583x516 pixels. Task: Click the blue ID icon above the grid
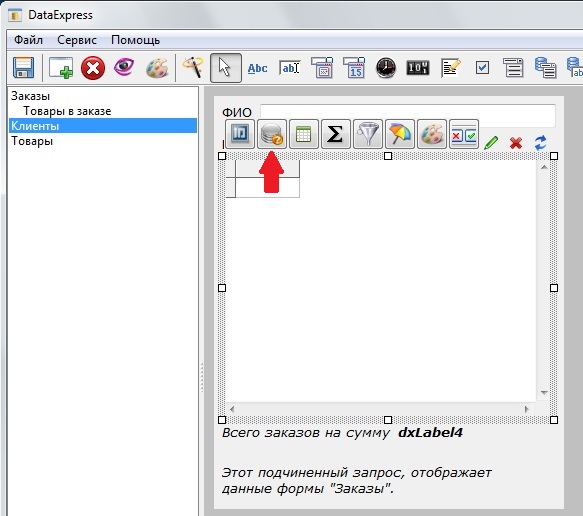(240, 134)
